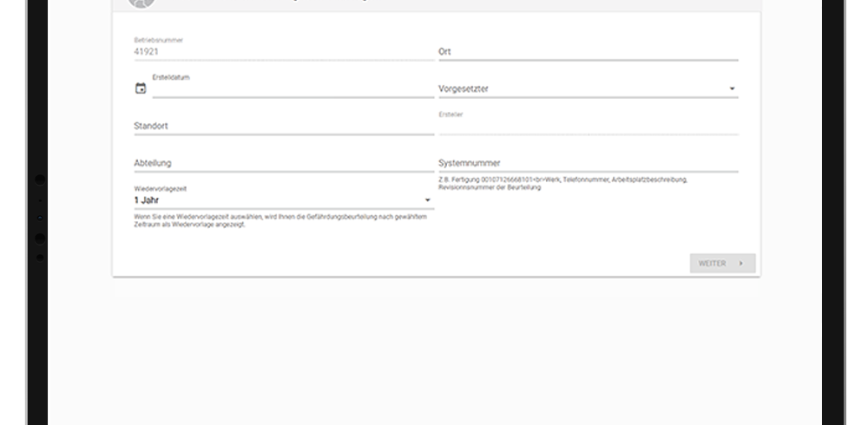This screenshot has width=868, height=425.
Task: Click the calendar icon beside Erstelldatum
Action: (x=141, y=88)
